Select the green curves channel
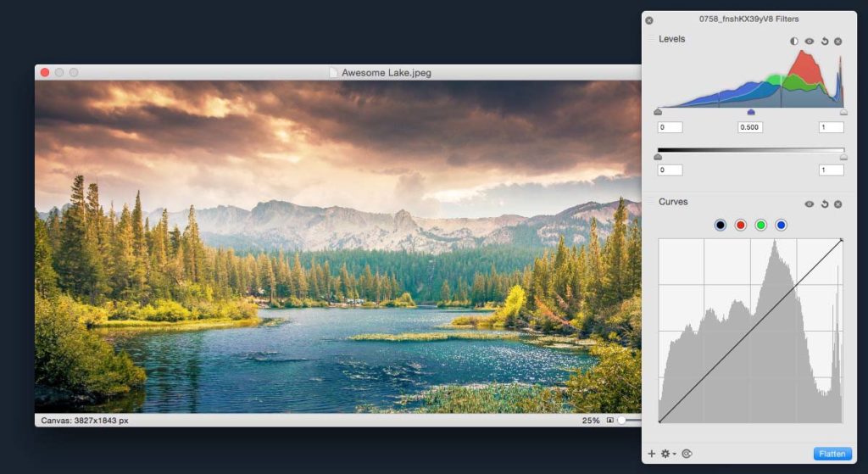 tap(760, 225)
